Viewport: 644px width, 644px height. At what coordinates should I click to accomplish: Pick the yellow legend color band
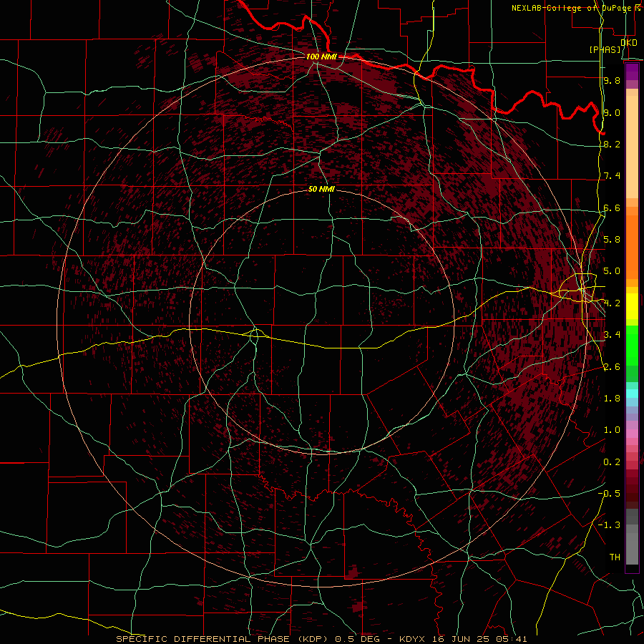click(632, 306)
